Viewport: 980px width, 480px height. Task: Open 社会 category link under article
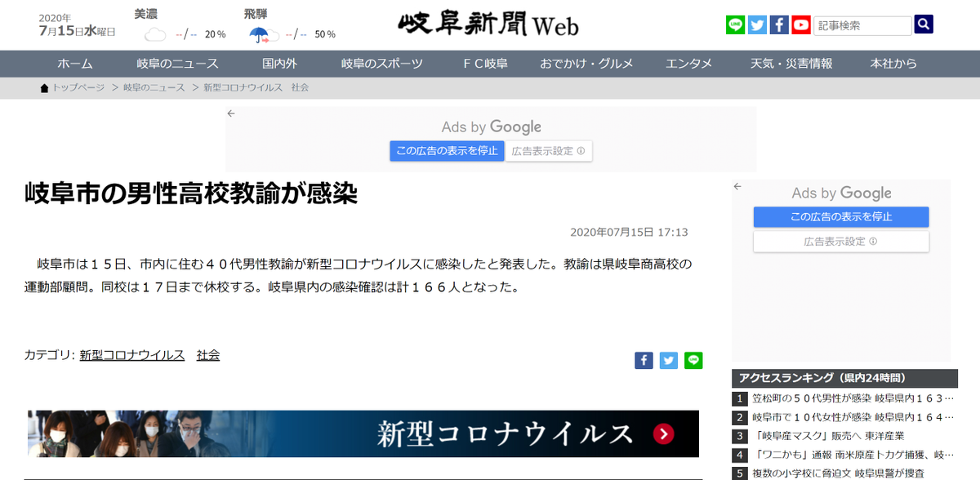click(208, 355)
